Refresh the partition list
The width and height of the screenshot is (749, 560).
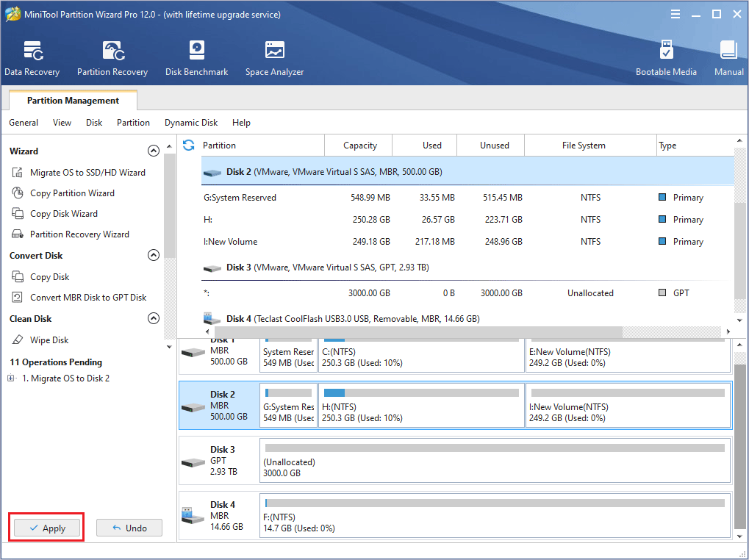pos(189,145)
